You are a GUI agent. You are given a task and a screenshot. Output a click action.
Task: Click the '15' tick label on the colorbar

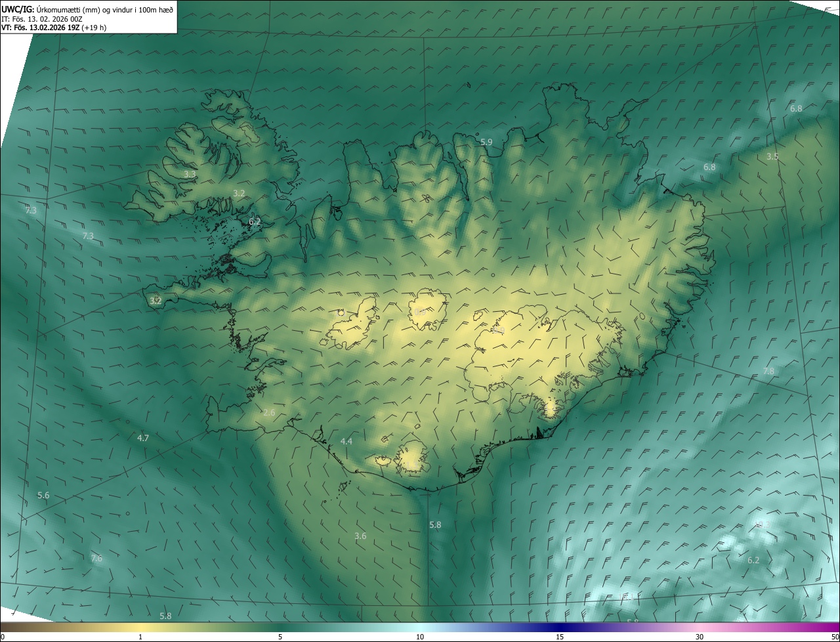(560, 637)
